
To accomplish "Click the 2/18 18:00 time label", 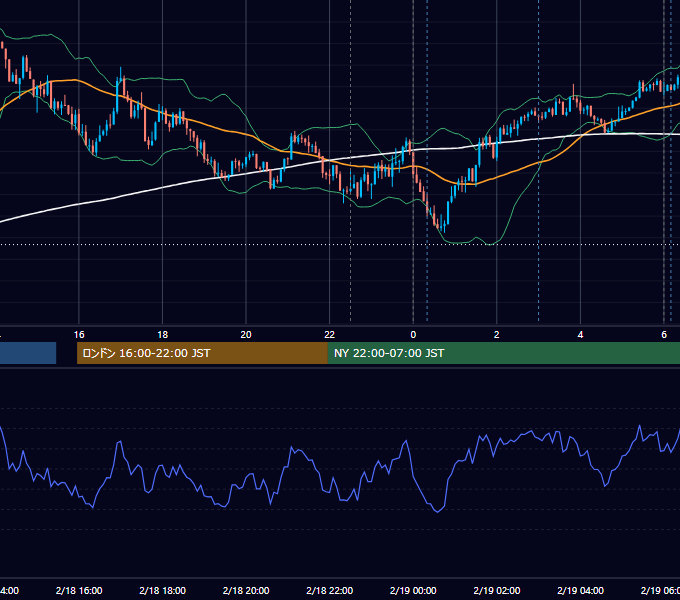I will pos(163,590).
